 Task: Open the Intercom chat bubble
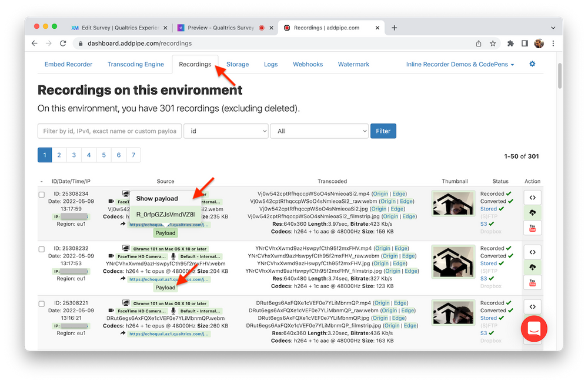coord(534,329)
